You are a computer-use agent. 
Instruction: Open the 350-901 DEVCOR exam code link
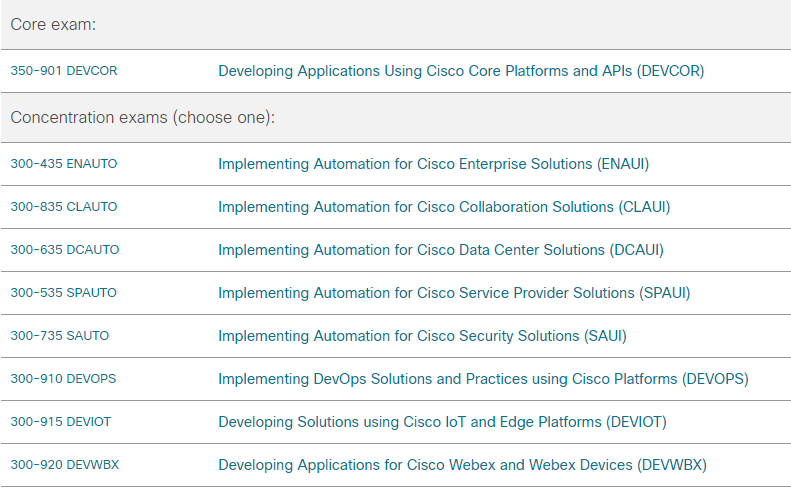[x=64, y=71]
